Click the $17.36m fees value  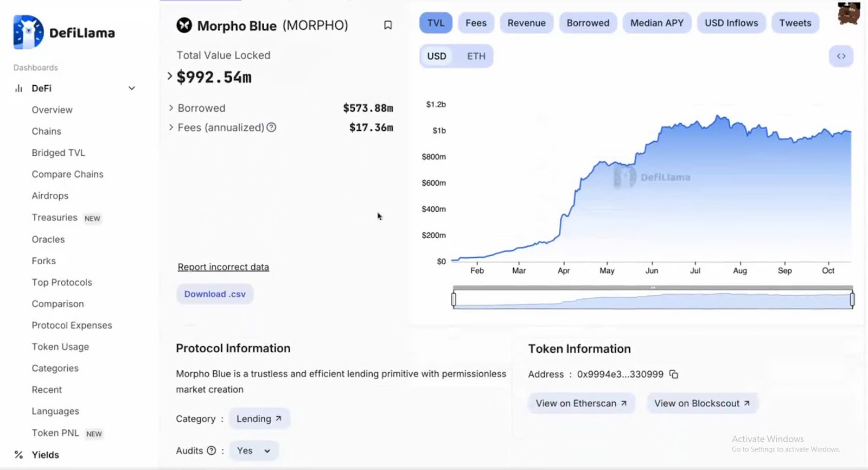point(371,128)
